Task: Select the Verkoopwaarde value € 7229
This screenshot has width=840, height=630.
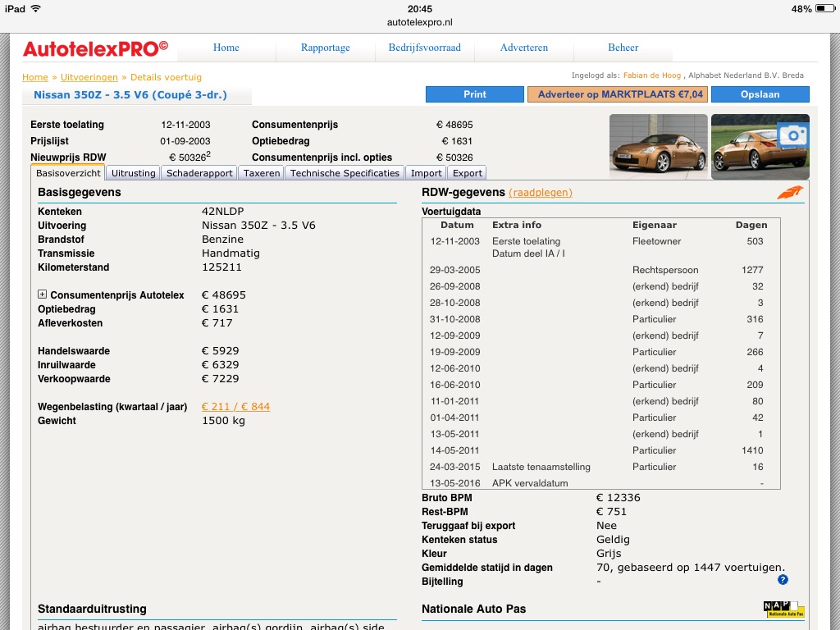Action: pos(220,379)
